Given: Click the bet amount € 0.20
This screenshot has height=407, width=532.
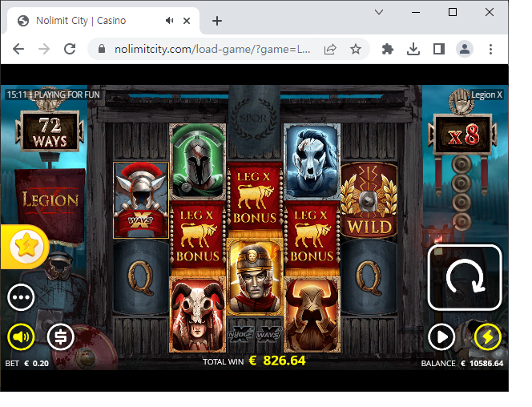Looking at the screenshot, I should 36,363.
